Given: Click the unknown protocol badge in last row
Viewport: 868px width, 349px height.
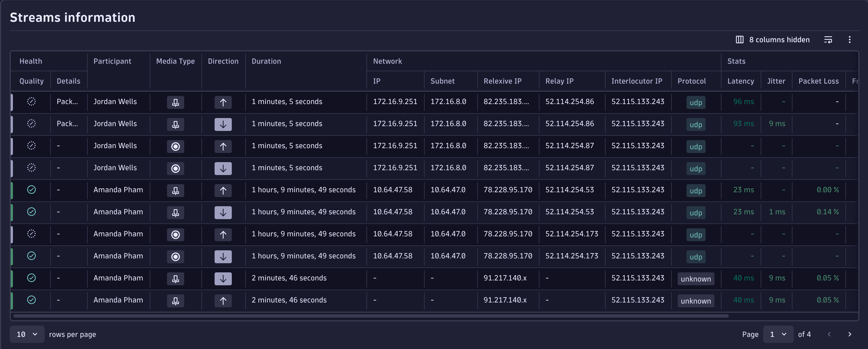Looking at the screenshot, I should point(695,301).
